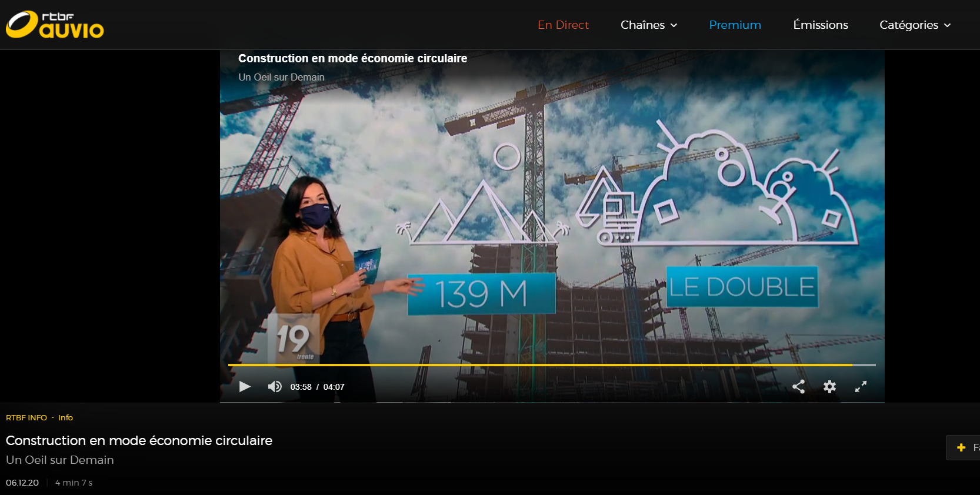980x495 pixels.
Task: Open the Émissions menu item
Action: (x=820, y=25)
